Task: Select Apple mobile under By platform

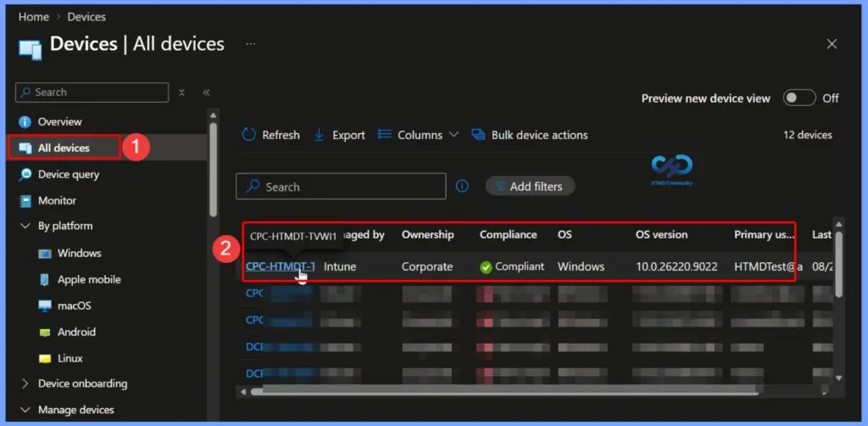Action: click(89, 280)
